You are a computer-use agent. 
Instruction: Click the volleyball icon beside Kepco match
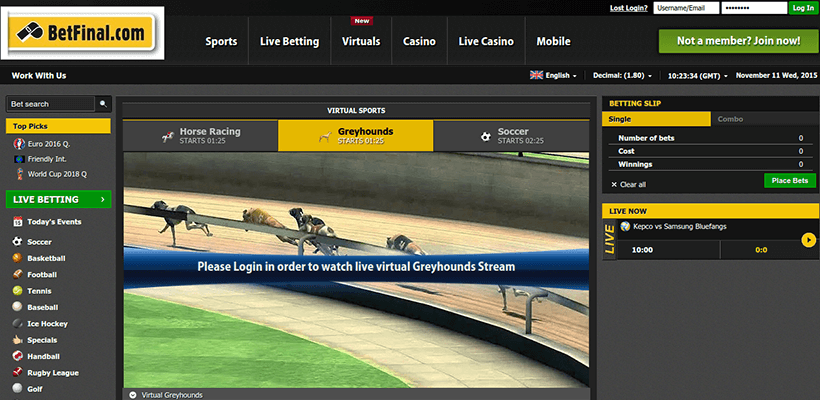[625, 226]
